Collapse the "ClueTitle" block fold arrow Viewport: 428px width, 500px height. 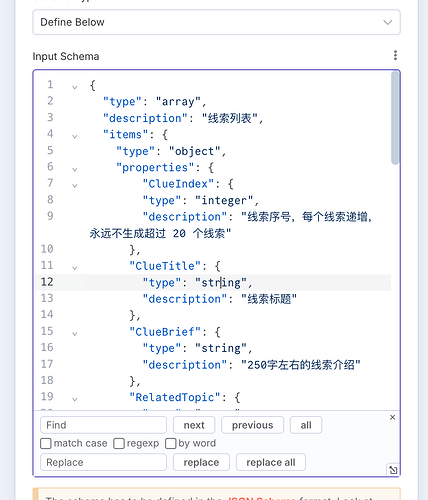tap(75, 268)
